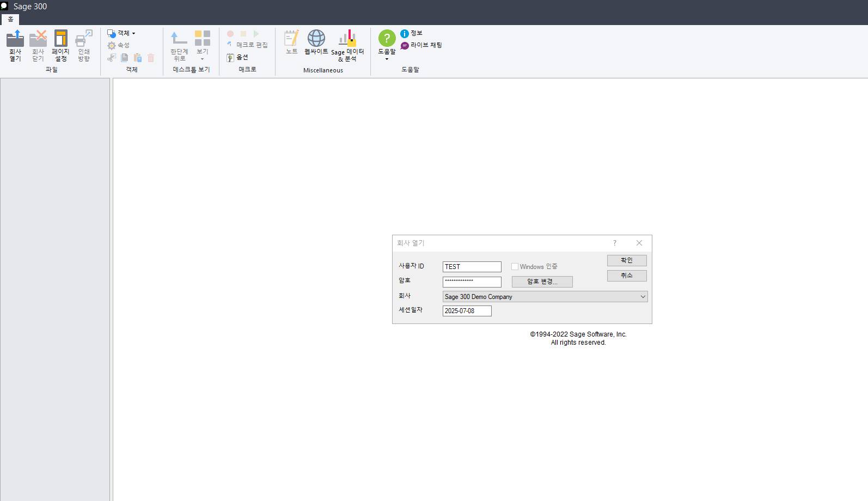Click the 취소 (Cancel) button
Image resolution: width=868 pixels, height=501 pixels.
click(x=627, y=276)
